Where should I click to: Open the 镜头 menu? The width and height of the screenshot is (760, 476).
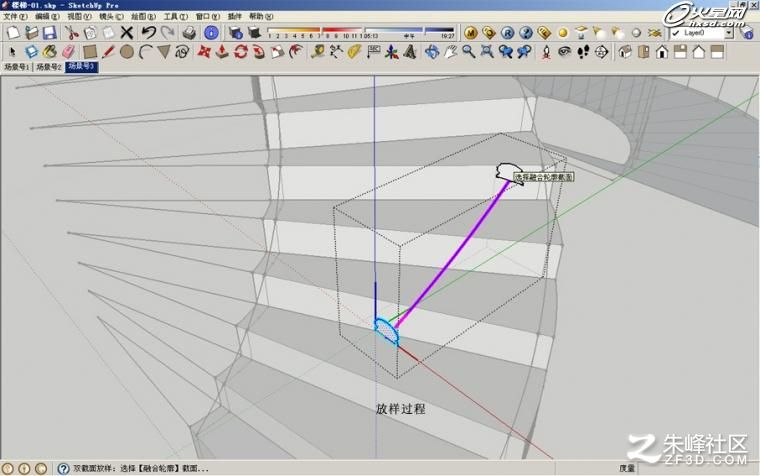click(111, 16)
